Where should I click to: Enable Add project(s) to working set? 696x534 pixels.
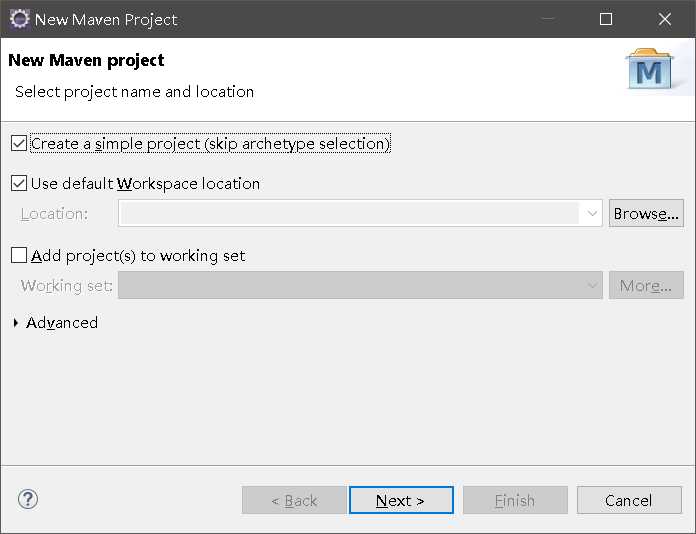click(19, 255)
